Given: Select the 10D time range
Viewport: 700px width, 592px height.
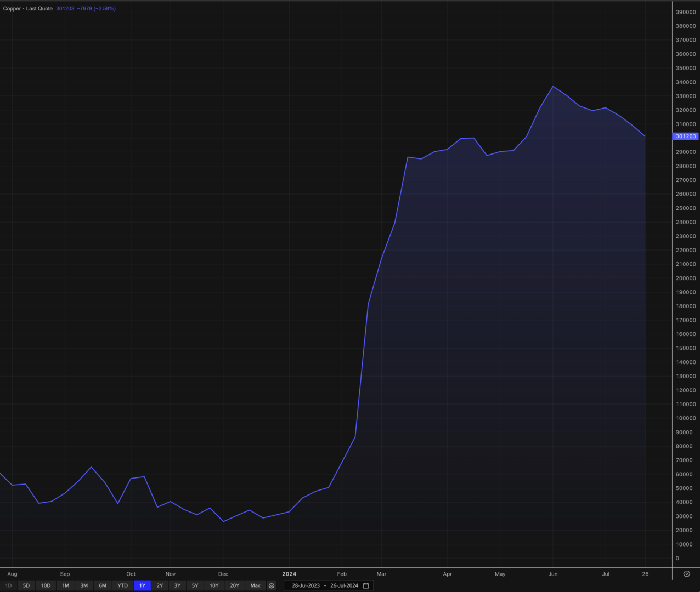Looking at the screenshot, I should (x=46, y=585).
